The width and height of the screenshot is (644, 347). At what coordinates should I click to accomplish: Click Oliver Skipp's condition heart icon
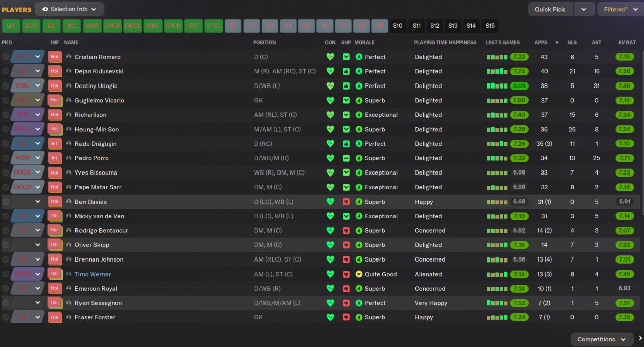point(330,245)
